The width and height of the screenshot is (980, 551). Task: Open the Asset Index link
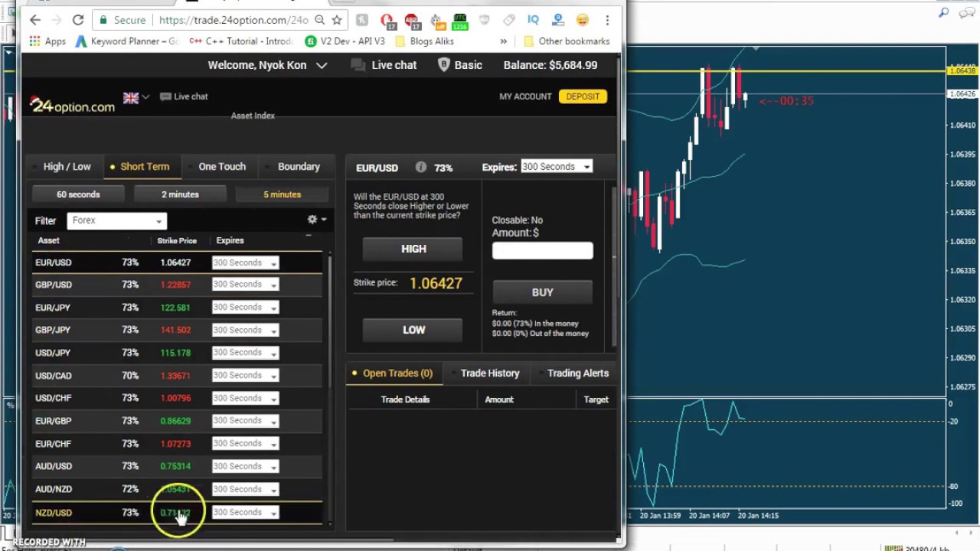(253, 116)
